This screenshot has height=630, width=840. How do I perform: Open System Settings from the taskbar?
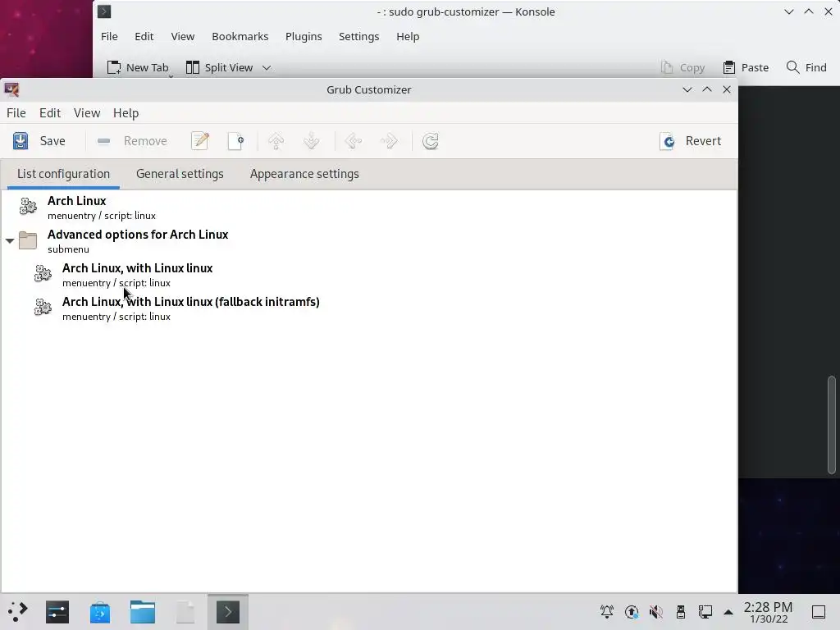57,612
